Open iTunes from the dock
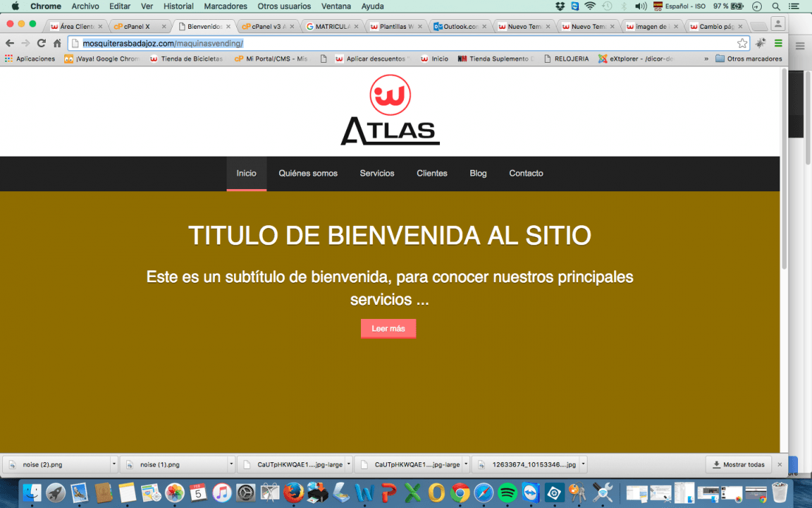This screenshot has width=812, height=508. point(222,492)
